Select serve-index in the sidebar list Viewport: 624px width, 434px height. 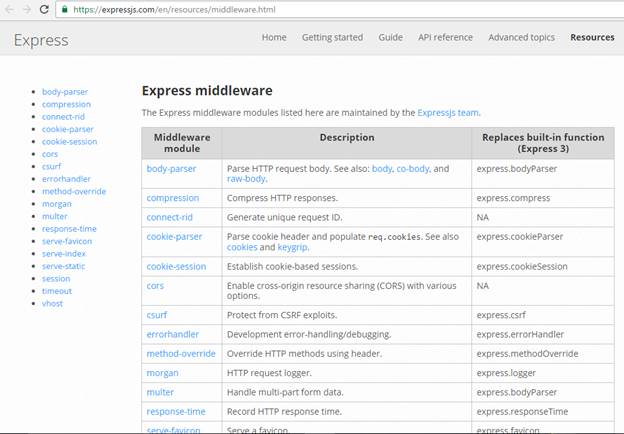(64, 253)
